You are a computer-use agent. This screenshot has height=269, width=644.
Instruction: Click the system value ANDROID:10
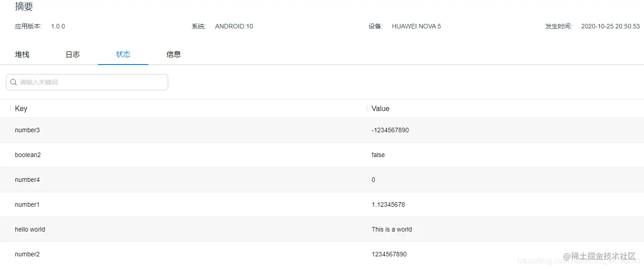coord(234,26)
